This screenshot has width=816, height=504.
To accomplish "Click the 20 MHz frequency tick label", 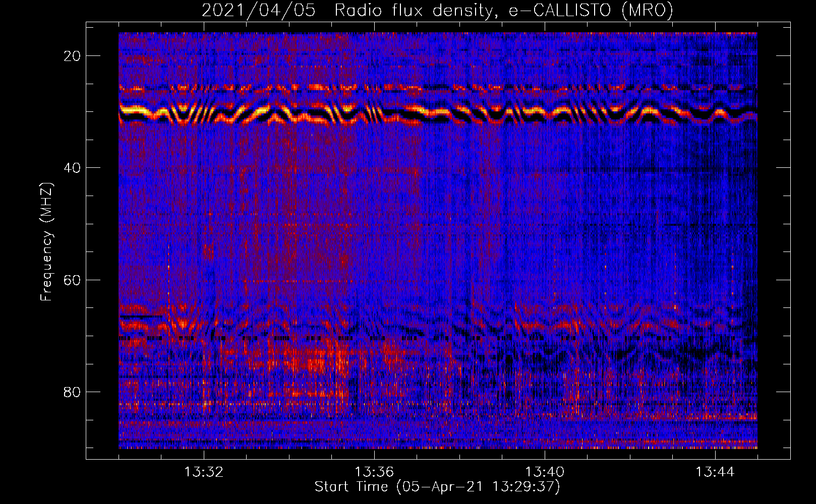I will pyautogui.click(x=72, y=56).
